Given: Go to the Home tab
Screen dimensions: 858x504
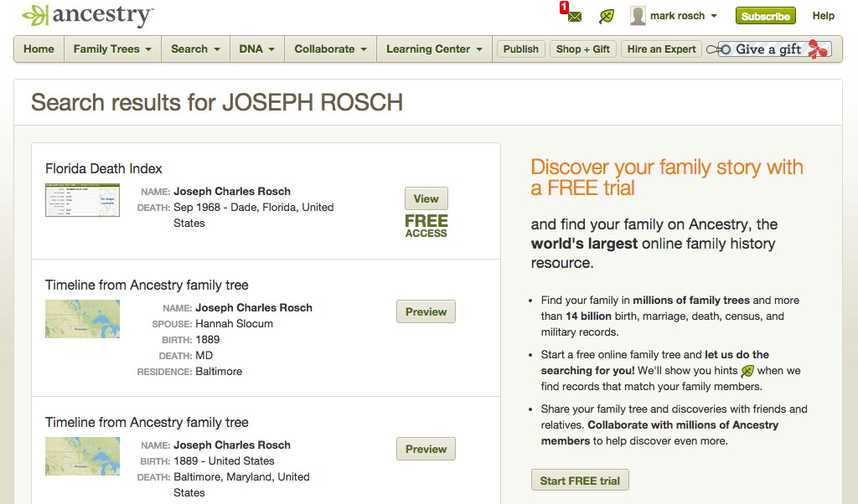Looking at the screenshot, I should click(39, 49).
